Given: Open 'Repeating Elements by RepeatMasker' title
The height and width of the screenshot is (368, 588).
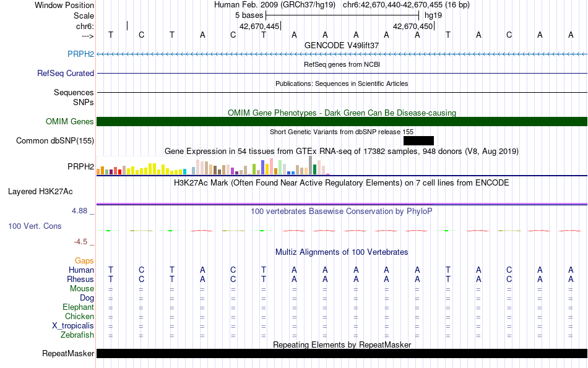Looking at the screenshot, I should click(x=342, y=344).
